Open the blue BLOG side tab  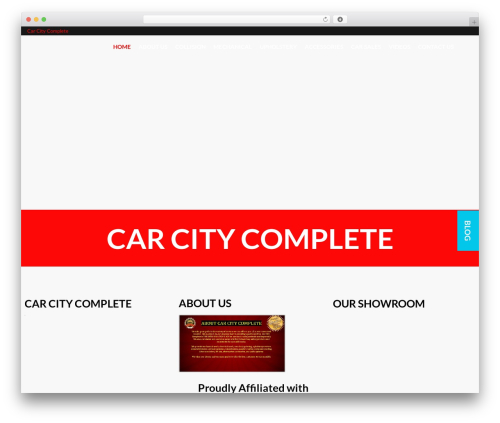coord(468,231)
